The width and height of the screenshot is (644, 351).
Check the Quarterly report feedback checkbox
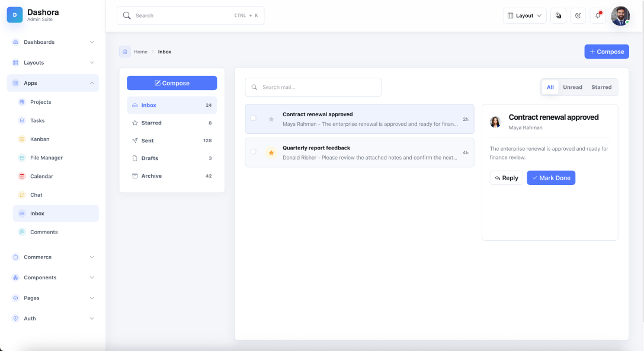coord(254,152)
